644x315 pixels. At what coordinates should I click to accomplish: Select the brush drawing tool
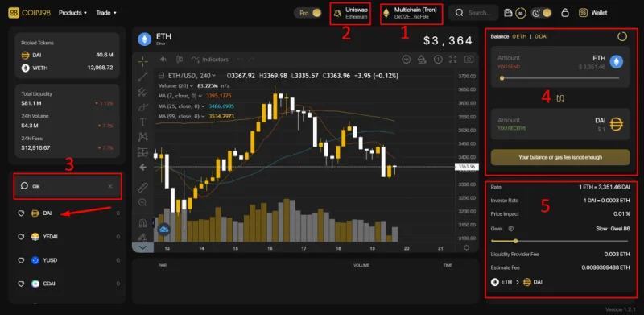pos(143,107)
